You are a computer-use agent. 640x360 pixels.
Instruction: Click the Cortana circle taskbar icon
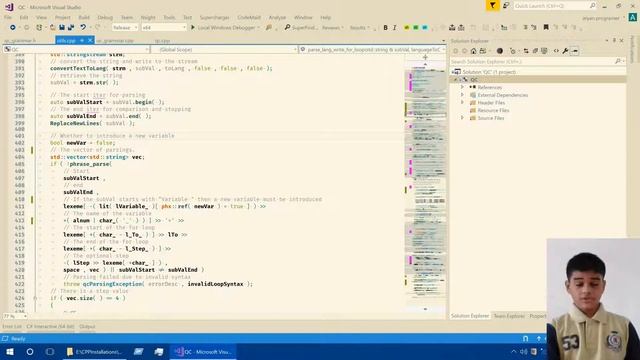[x=30, y=351]
